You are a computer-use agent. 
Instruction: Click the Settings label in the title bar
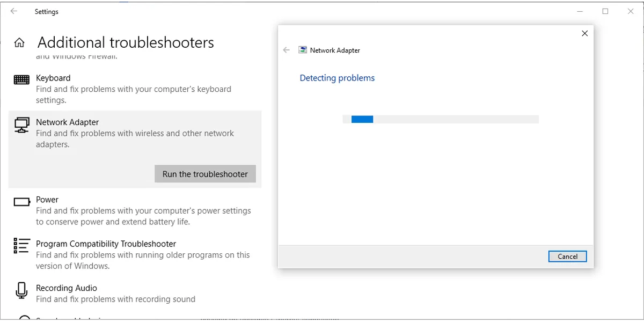click(x=46, y=11)
